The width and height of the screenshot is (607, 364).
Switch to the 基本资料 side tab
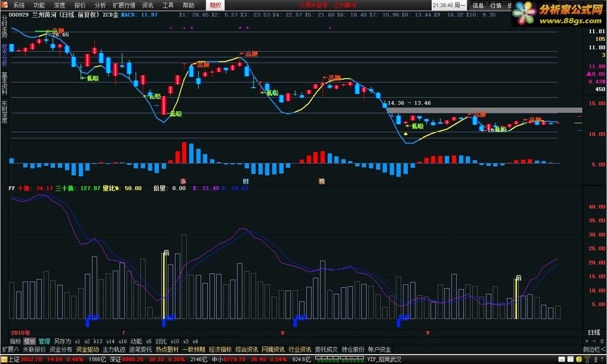point(4,83)
